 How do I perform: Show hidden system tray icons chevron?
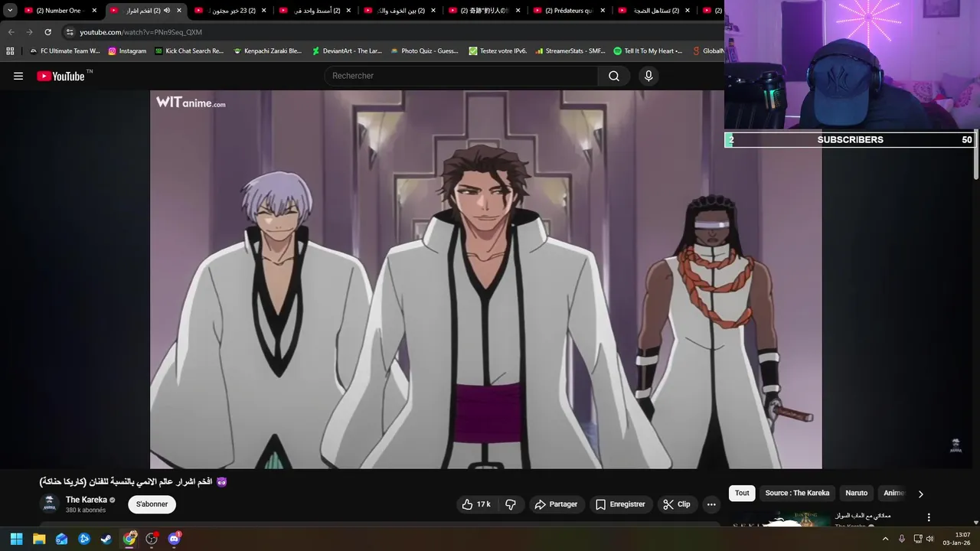pyautogui.click(x=886, y=539)
